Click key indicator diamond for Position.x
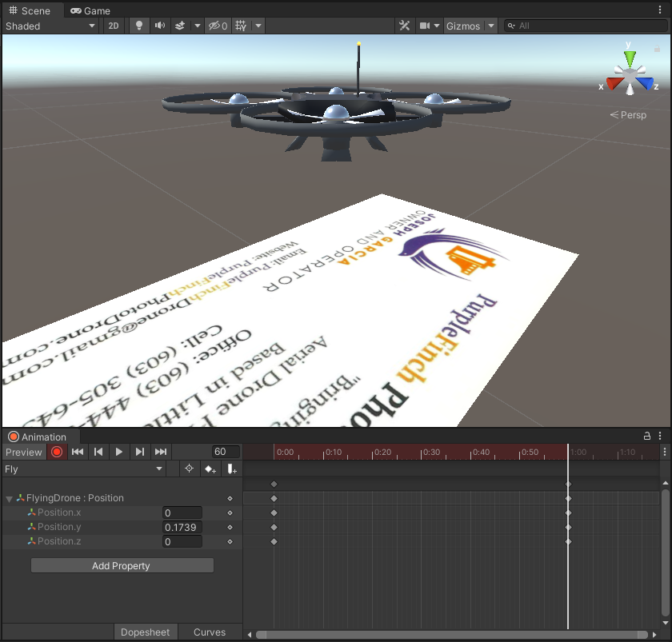The width and height of the screenshot is (672, 642). tap(230, 512)
